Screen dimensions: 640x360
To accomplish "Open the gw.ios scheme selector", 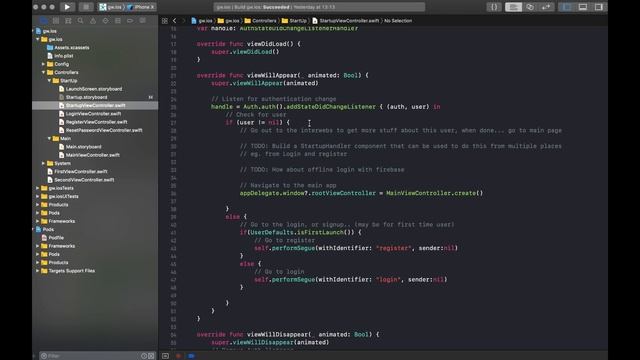I will click(111, 7).
